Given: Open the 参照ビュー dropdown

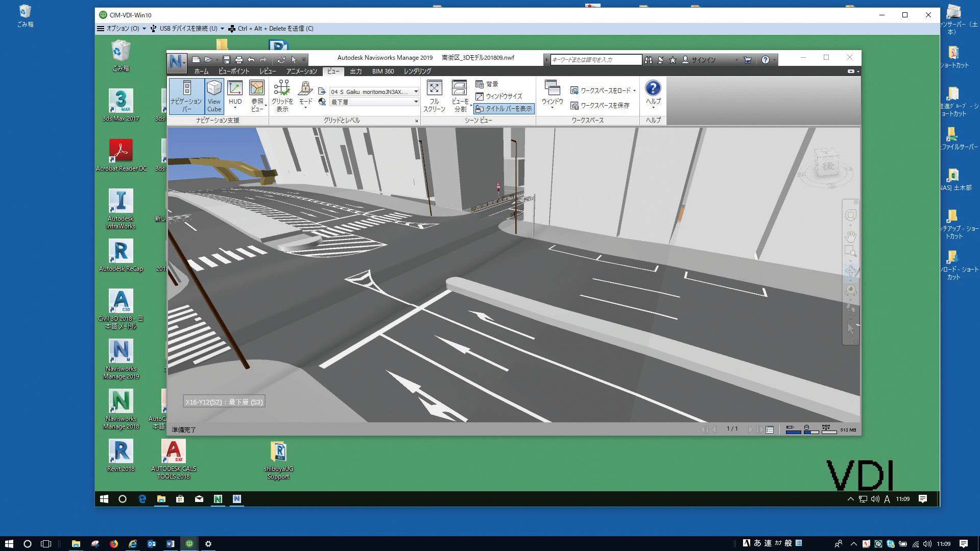Looking at the screenshot, I should click(x=257, y=96).
